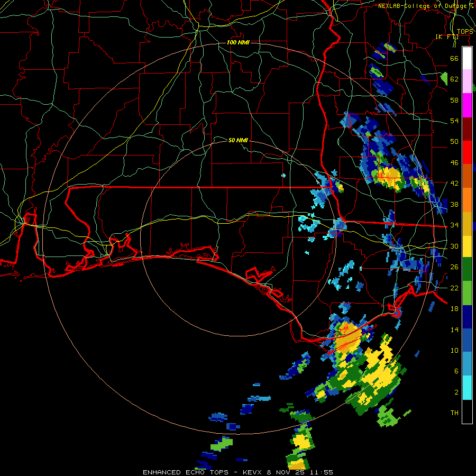Viewport: 476px width, 476px height.
Task: Click the dark orange legend swatch beside 42
Action: click(467, 176)
